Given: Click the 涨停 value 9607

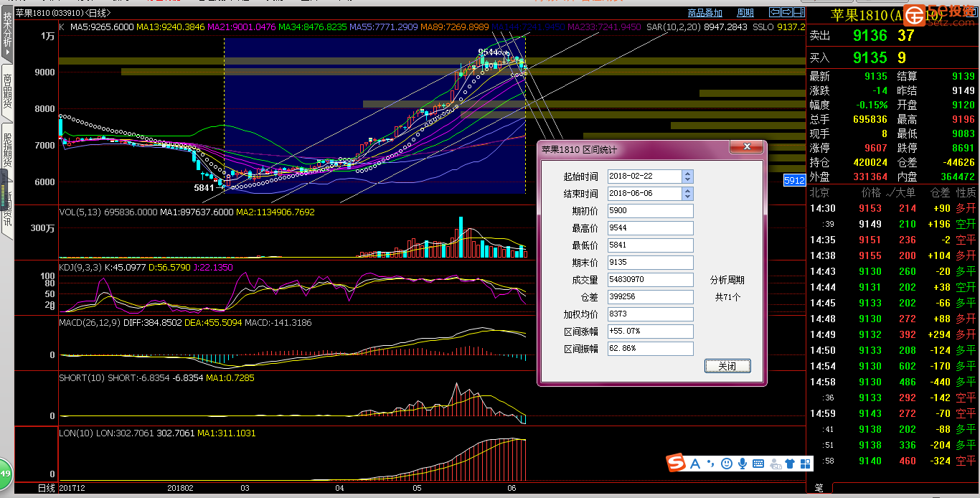Looking at the screenshot, I should pyautogui.click(x=876, y=148).
